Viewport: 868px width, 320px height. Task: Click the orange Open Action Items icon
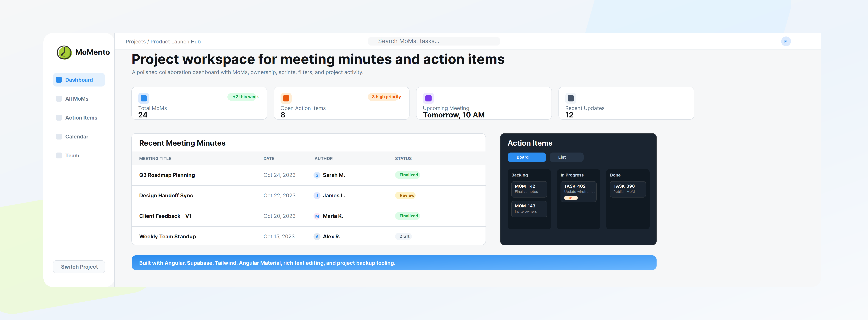coord(286,98)
